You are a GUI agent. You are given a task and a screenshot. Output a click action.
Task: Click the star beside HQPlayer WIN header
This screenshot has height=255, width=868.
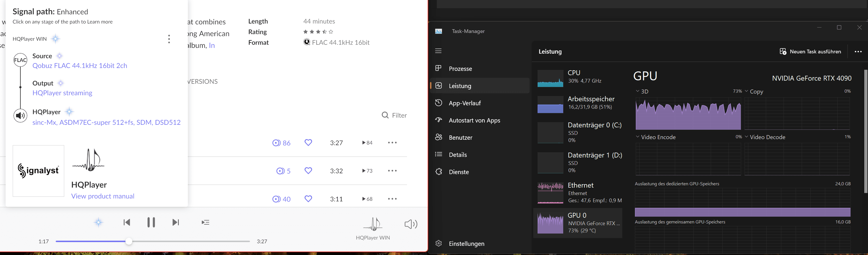pos(56,39)
